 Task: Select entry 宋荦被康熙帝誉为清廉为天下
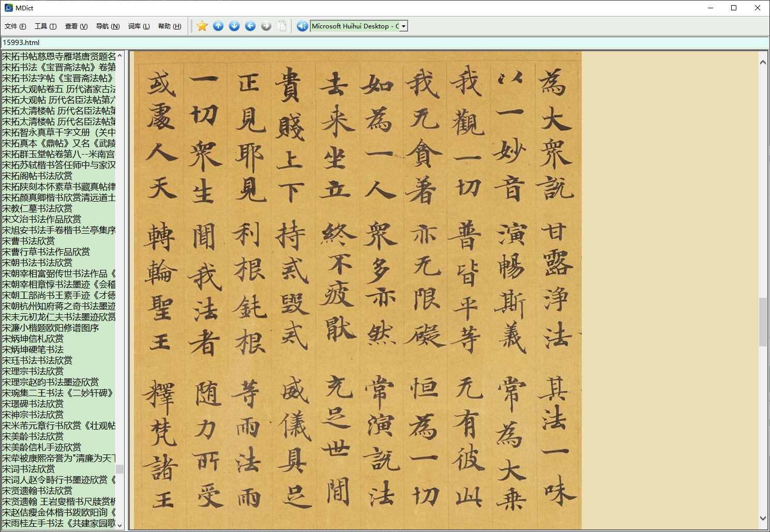(x=58, y=458)
